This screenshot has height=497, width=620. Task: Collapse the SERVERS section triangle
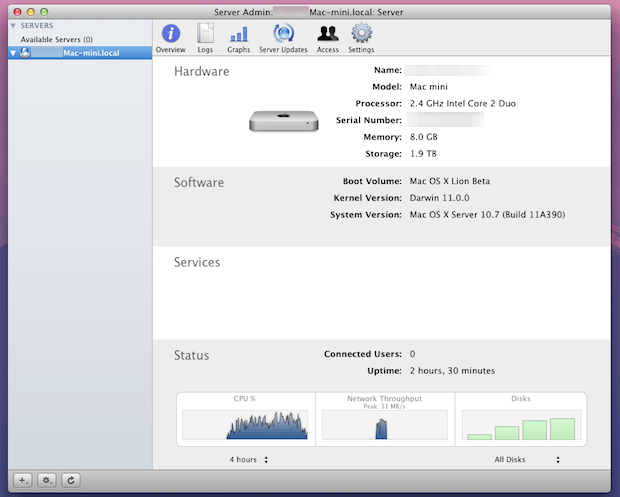click(12, 25)
